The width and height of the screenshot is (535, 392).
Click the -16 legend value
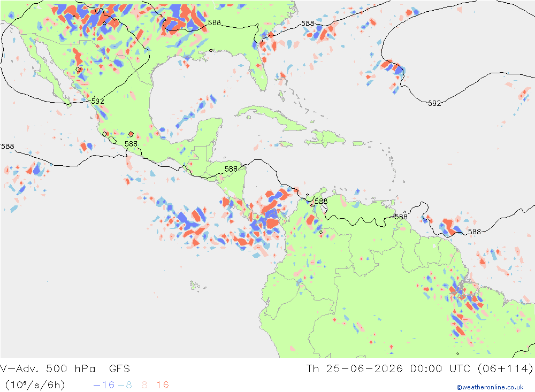tap(104, 385)
